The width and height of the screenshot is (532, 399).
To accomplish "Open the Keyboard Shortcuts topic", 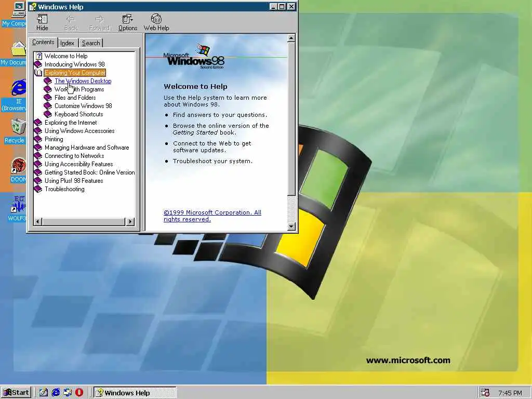I will (x=79, y=114).
